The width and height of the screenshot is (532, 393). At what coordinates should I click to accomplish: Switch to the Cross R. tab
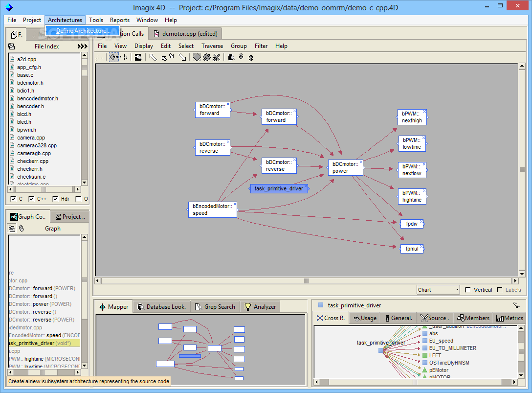[331, 318]
